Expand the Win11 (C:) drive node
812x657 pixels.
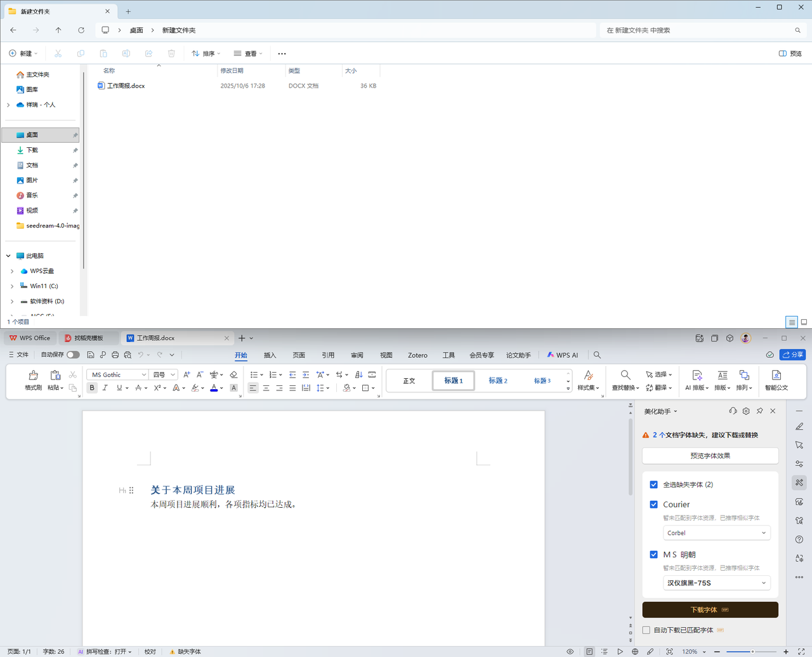[x=12, y=286]
